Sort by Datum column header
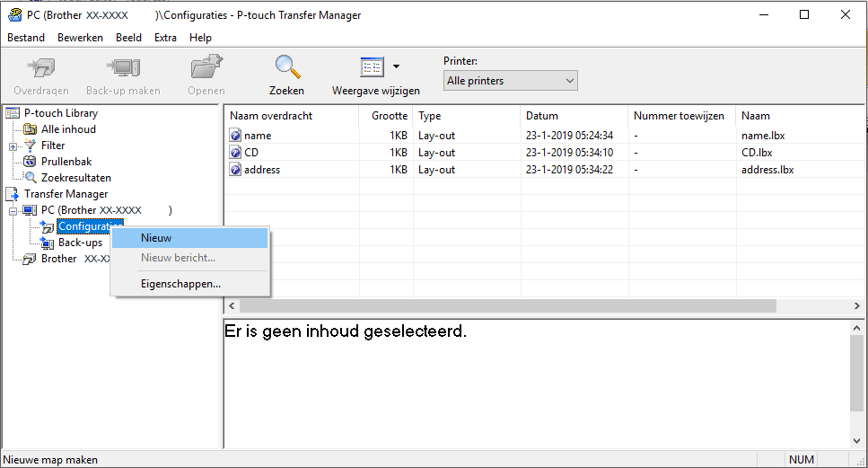Viewport: 868px width, 468px height. (574, 116)
